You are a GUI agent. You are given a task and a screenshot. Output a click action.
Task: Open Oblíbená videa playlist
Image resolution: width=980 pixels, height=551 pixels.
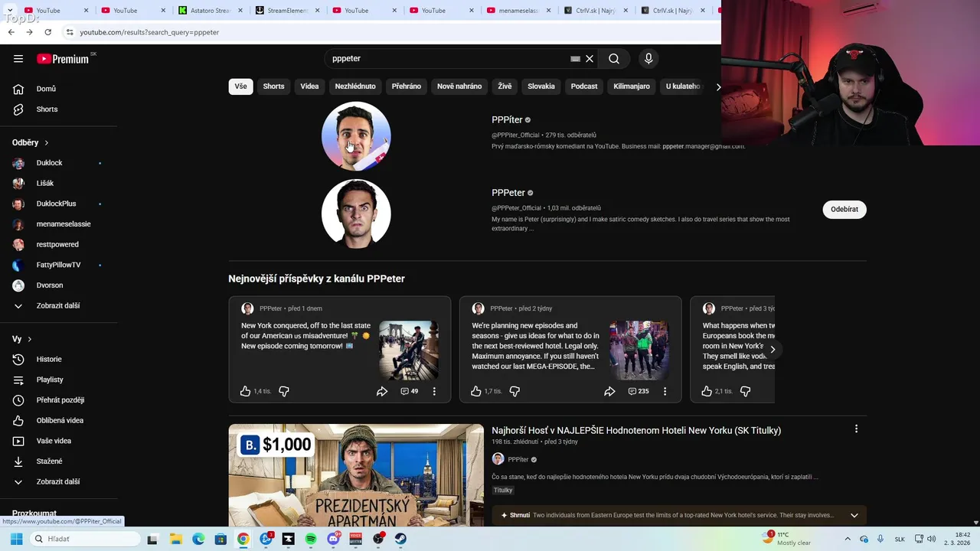pyautogui.click(x=60, y=420)
